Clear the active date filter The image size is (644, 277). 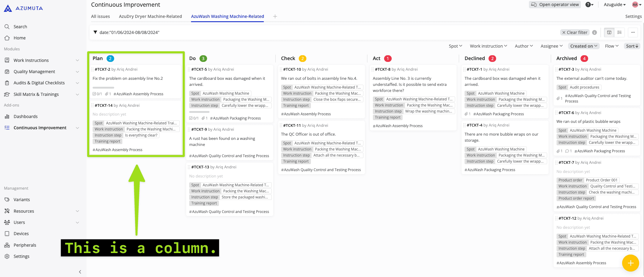pyautogui.click(x=574, y=32)
